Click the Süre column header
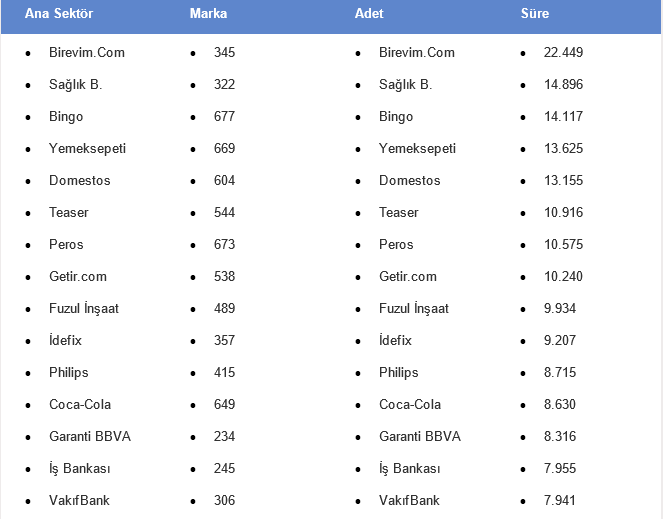Viewport: 663px width, 519px height. [534, 14]
